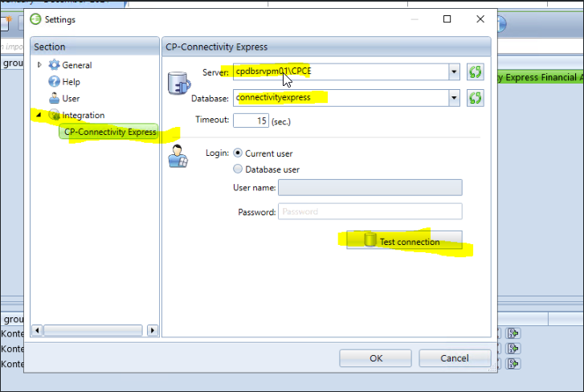Open the Database dropdown list
Image resolution: width=584 pixels, height=392 pixels.
(x=454, y=98)
